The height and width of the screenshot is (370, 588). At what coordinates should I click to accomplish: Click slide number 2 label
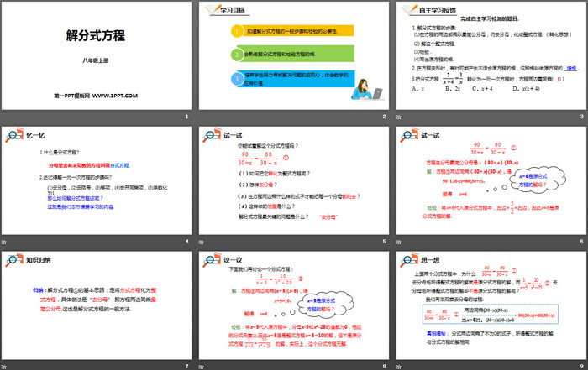384,117
